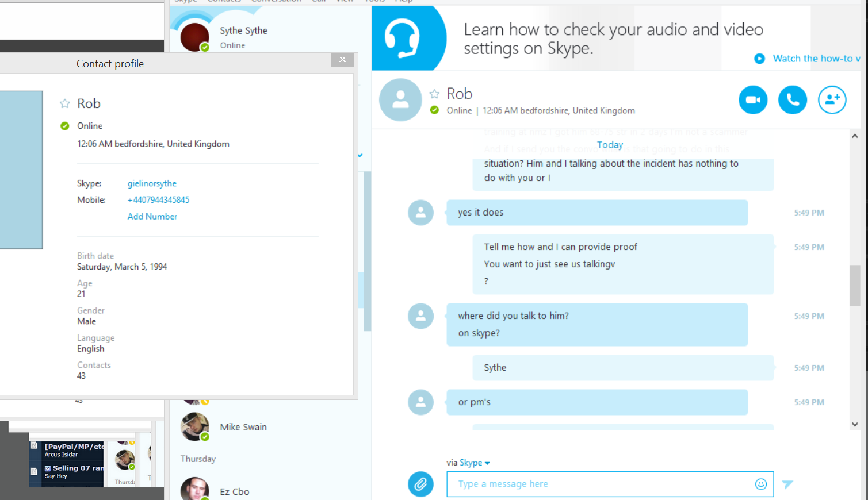Close the Contact profile dialog

[x=342, y=60]
